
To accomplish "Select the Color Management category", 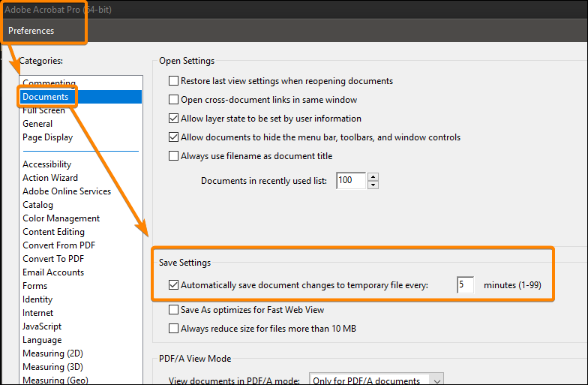I will tap(61, 218).
